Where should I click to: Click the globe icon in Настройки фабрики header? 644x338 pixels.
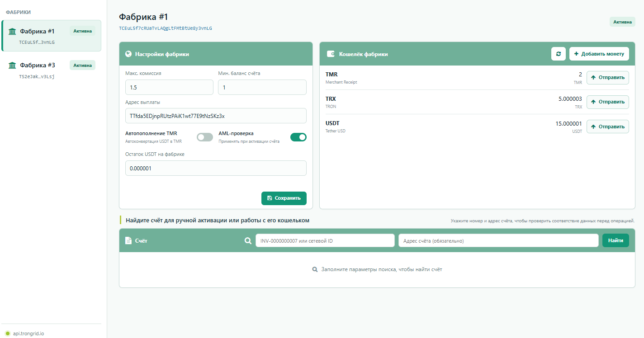128,54
